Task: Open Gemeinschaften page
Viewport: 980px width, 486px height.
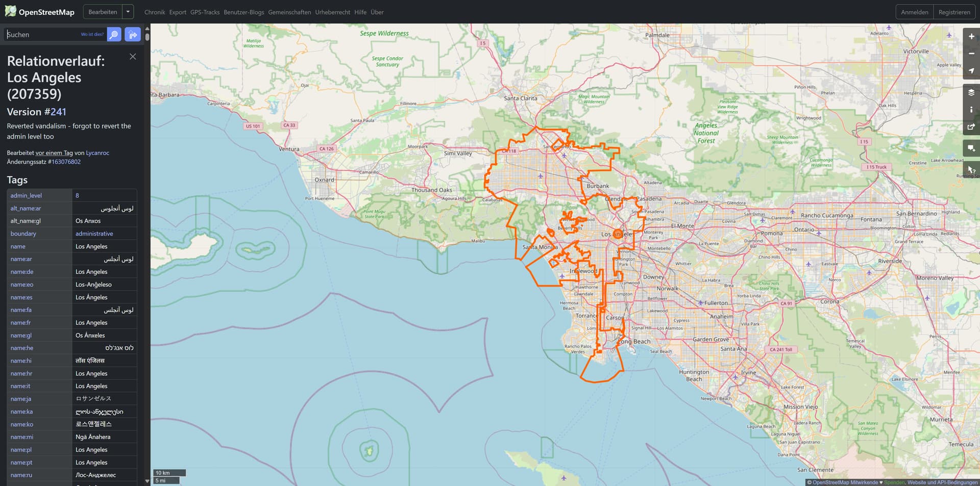Action: (289, 12)
